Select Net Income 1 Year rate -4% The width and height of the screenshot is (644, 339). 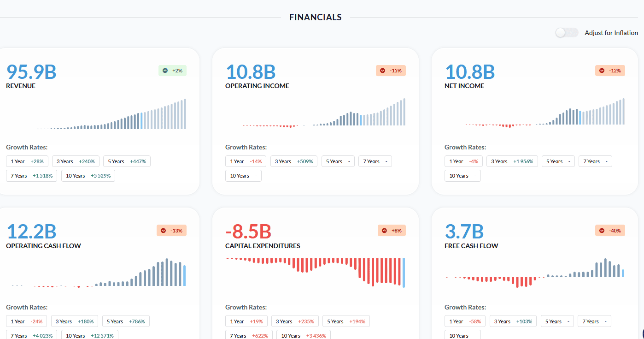point(463,161)
